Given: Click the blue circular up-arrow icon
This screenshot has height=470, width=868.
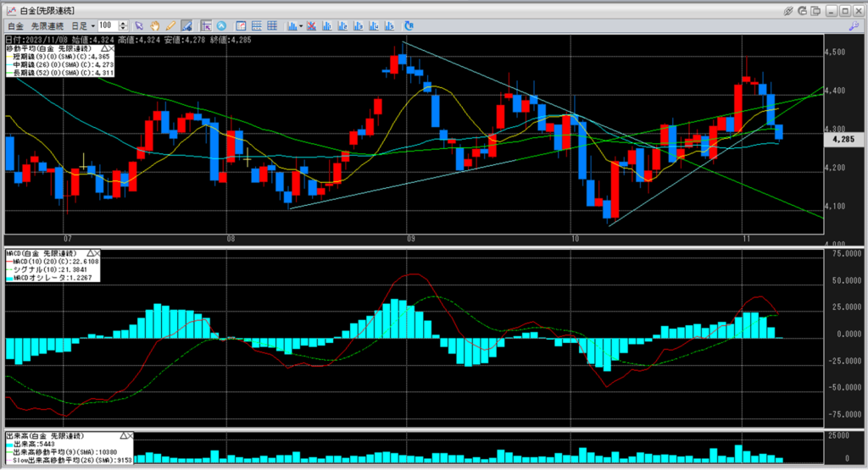Looking at the screenshot, I should pos(221,26).
